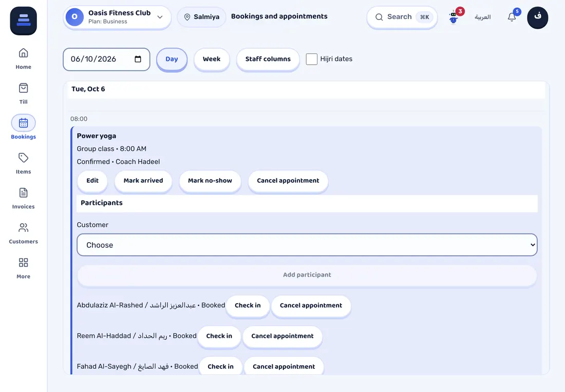Viewport: 565px width, 392px height.
Task: Cancel the Power yoga appointment
Action: 288,181
